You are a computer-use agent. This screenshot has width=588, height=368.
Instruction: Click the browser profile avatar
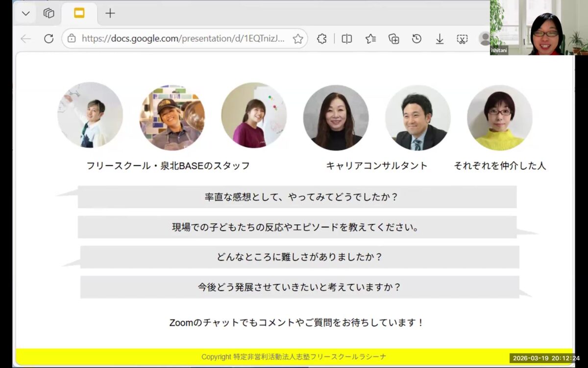pyautogui.click(x=484, y=39)
